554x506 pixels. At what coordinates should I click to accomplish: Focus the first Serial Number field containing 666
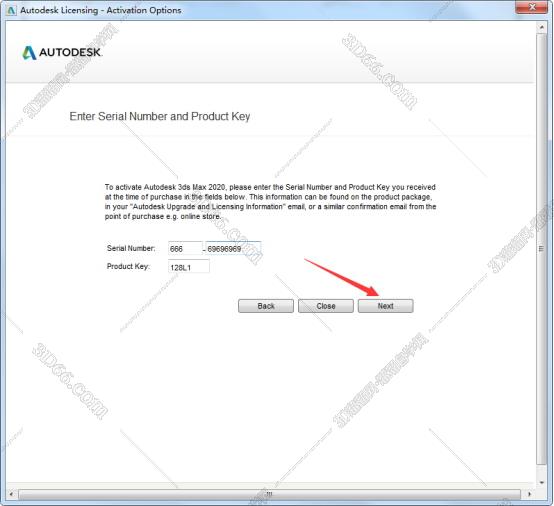(x=185, y=248)
